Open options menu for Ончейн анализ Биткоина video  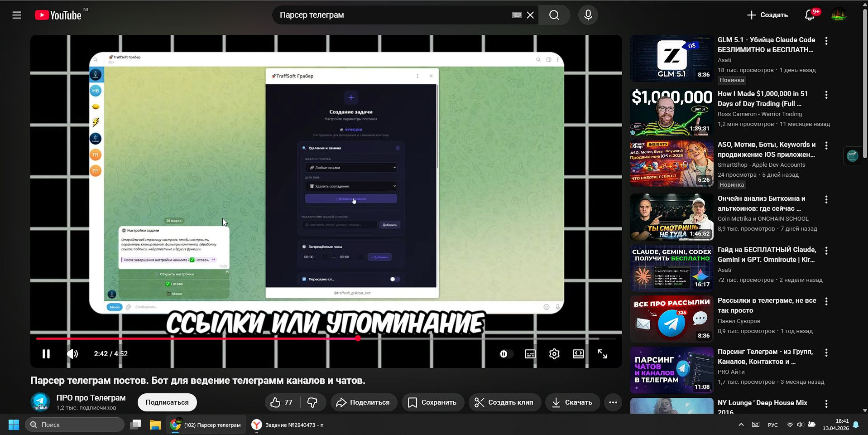[826, 199]
